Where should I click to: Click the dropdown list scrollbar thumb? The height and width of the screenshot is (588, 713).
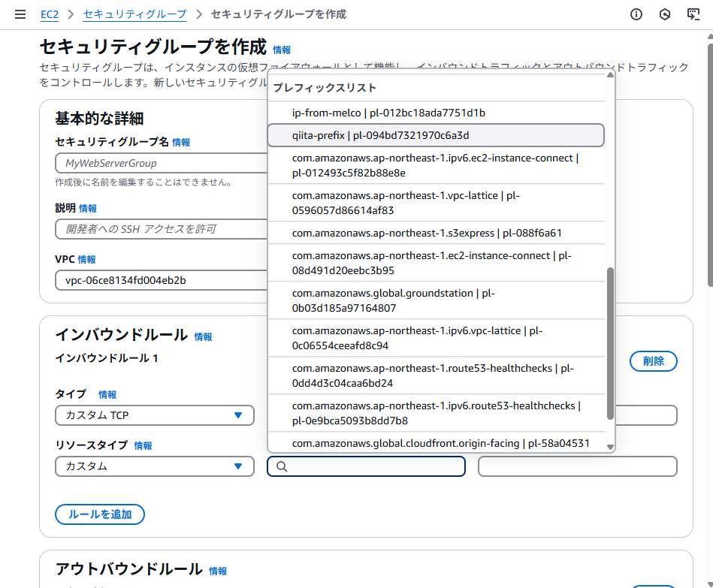610,343
